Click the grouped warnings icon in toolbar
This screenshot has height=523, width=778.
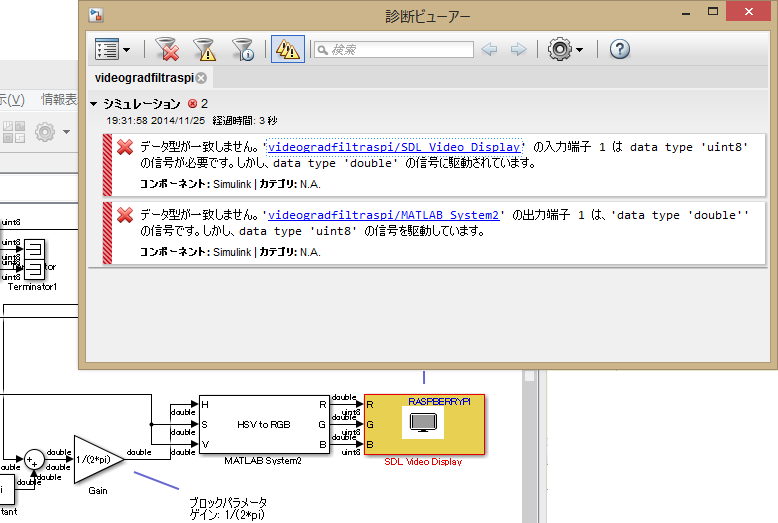tap(288, 49)
